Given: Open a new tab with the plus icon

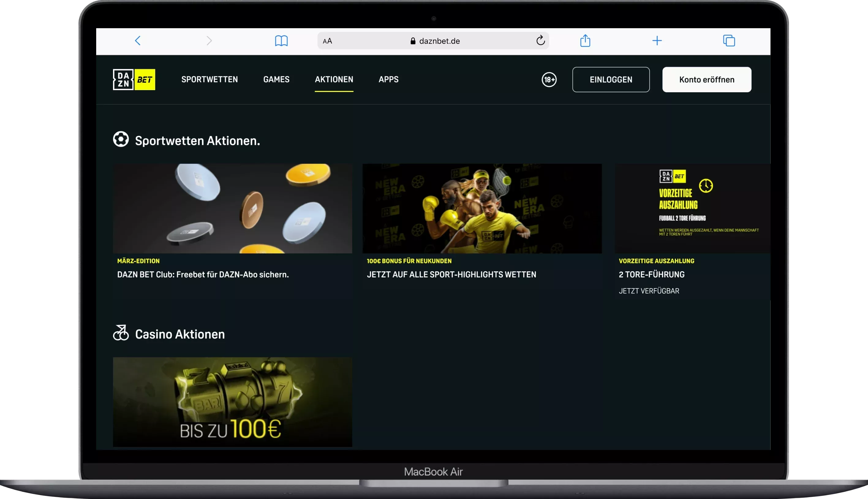Looking at the screenshot, I should tap(657, 41).
